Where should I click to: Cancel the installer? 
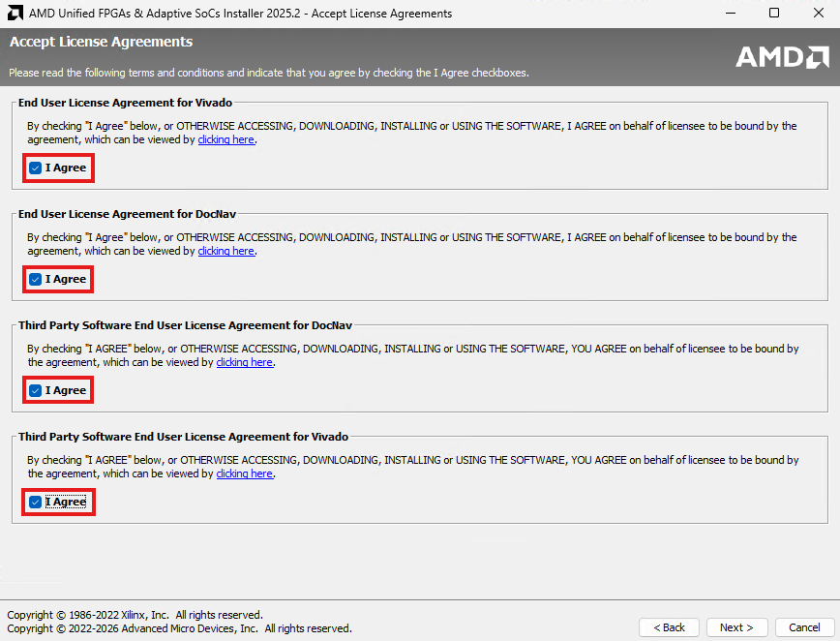pos(804,627)
